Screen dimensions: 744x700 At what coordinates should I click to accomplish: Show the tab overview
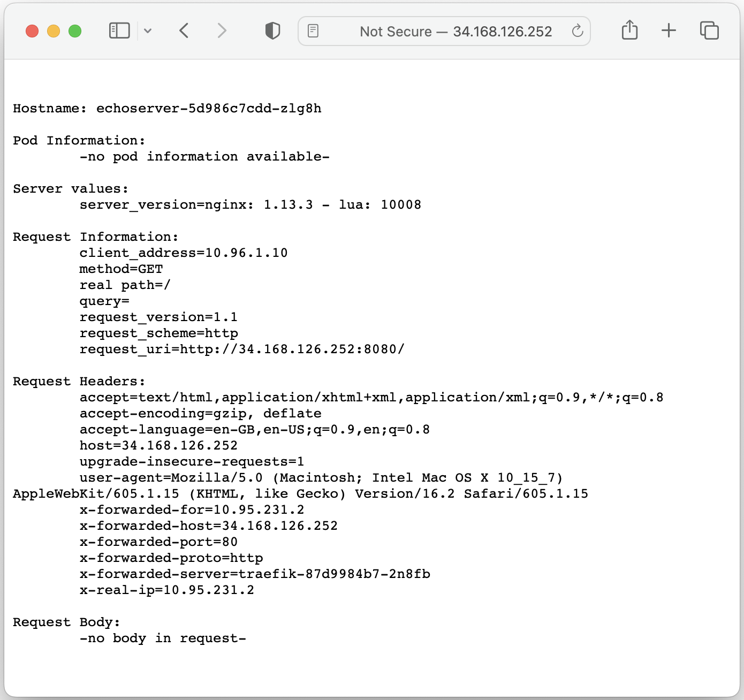coord(709,31)
